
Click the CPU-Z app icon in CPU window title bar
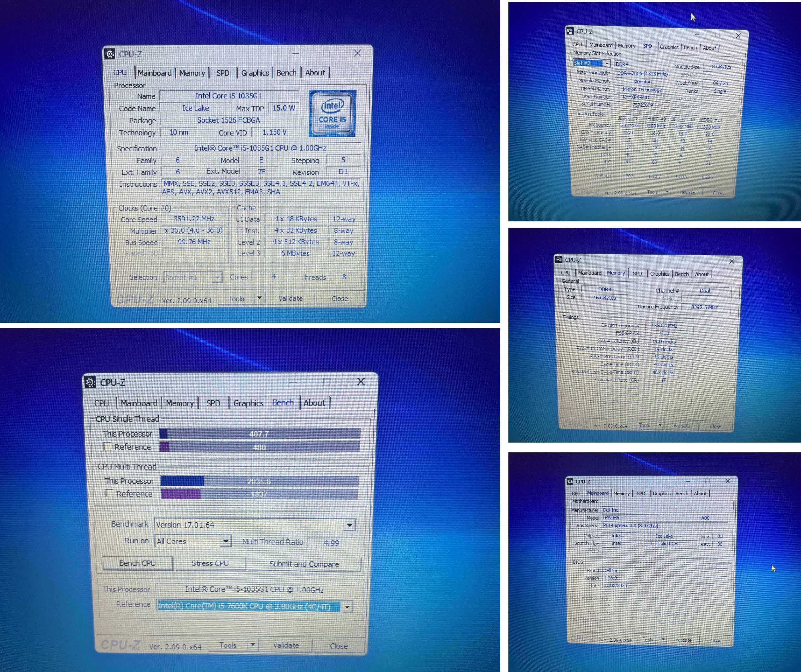tap(110, 54)
